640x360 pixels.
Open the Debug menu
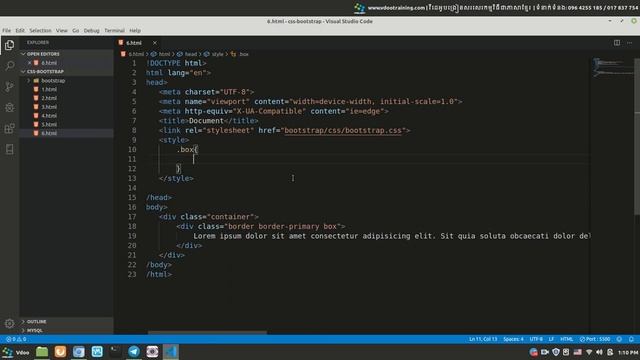[91, 31]
